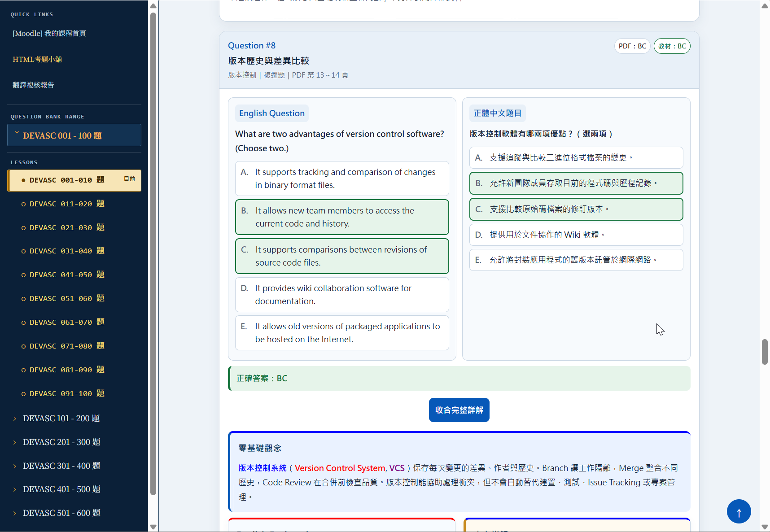Select English option A about binary format files
770x532 pixels.
click(342, 179)
